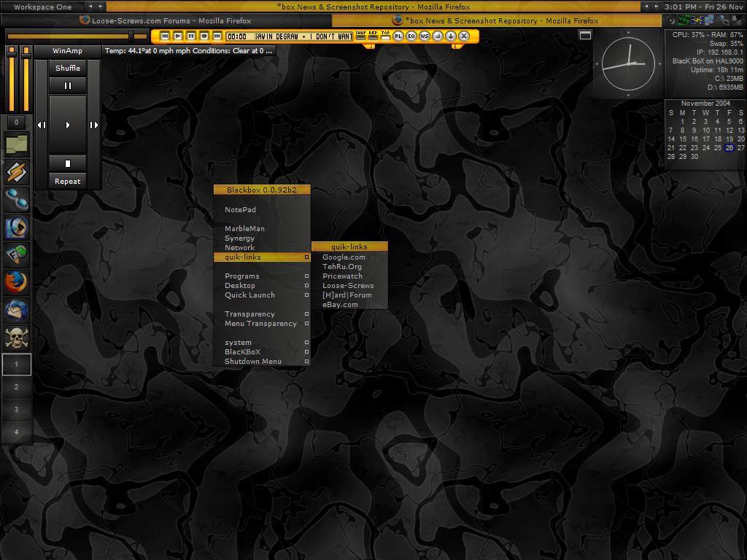Viewport: 747px width, 560px height.
Task: Click the small window icon left of the clock
Action: coord(585,35)
